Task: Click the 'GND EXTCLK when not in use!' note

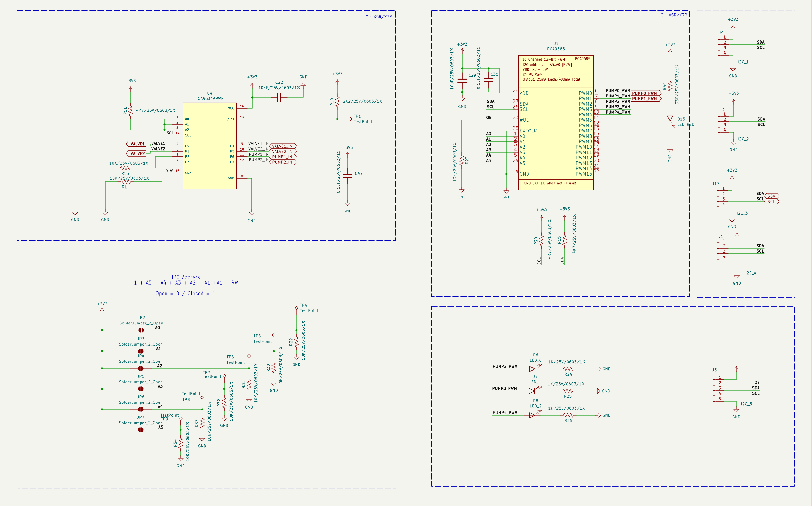Action: coord(550,183)
